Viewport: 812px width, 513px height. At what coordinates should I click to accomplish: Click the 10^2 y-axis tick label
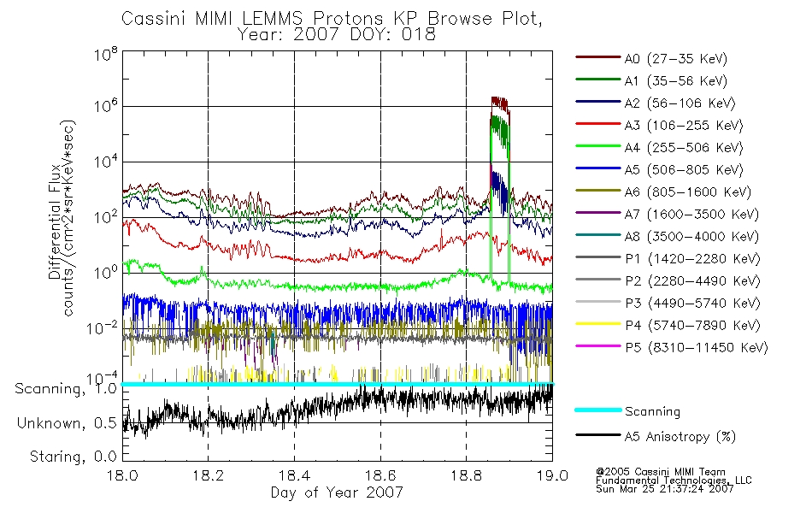pos(105,217)
